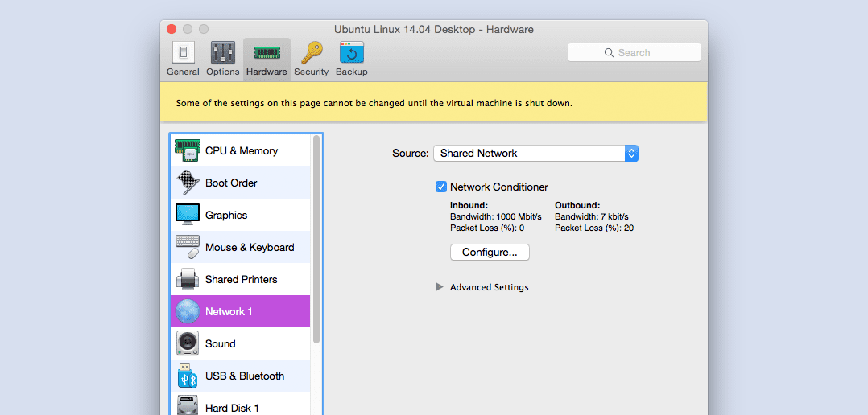Open the Source Shared Network dropdown
868x415 pixels.
(x=535, y=153)
